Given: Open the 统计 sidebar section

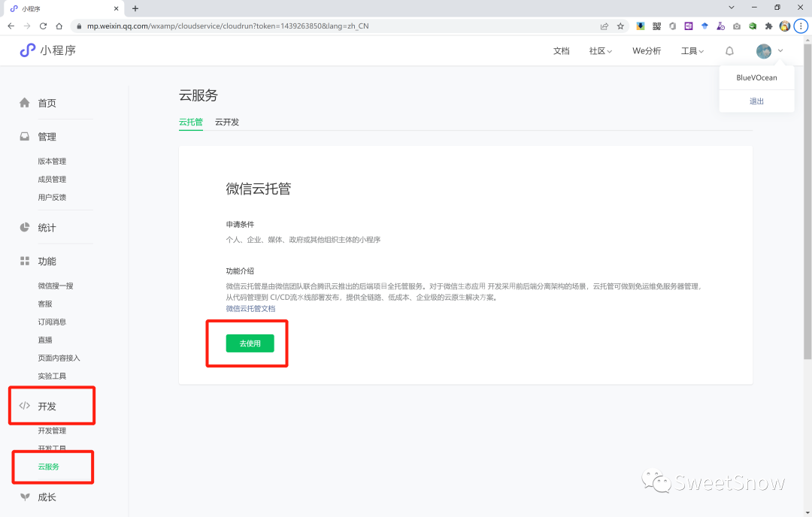Looking at the screenshot, I should [x=47, y=228].
